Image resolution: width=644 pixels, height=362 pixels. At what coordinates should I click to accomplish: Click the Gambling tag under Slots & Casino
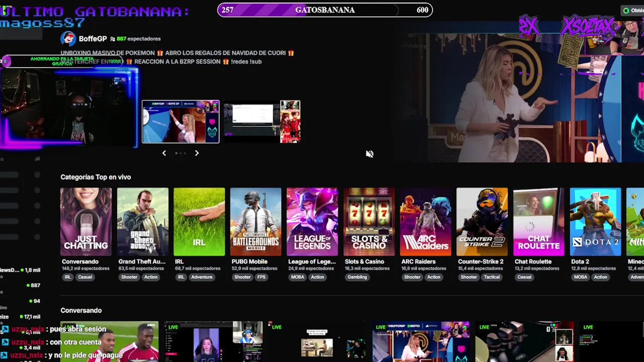point(357,277)
